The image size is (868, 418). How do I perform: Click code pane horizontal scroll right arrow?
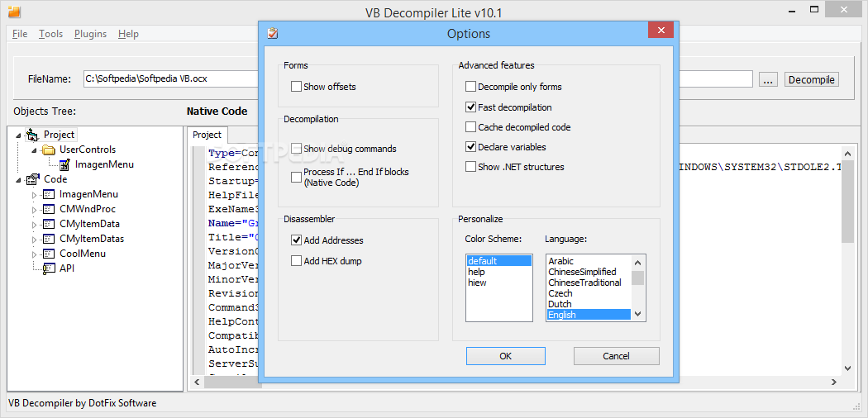[x=834, y=382]
